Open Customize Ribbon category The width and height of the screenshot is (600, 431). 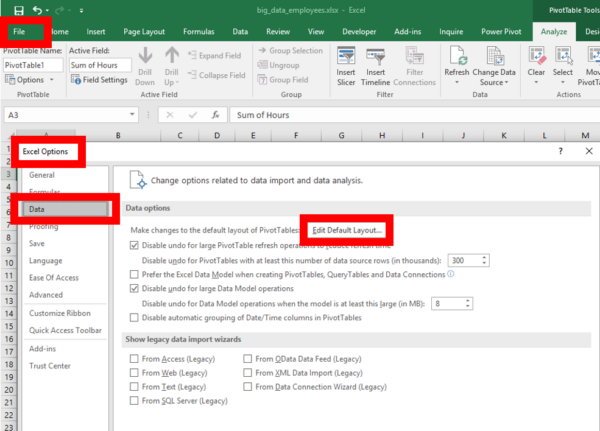coord(60,313)
